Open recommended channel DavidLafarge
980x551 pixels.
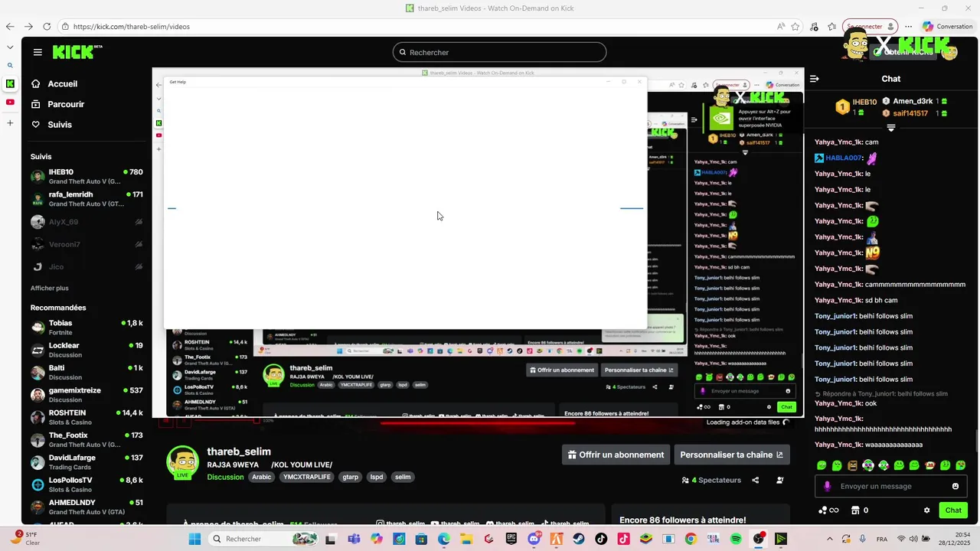[x=87, y=462]
